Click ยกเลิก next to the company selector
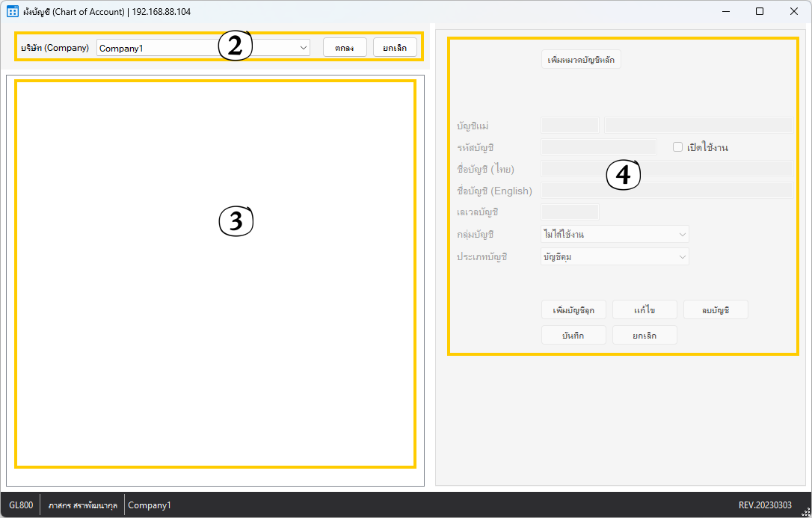 tap(395, 48)
